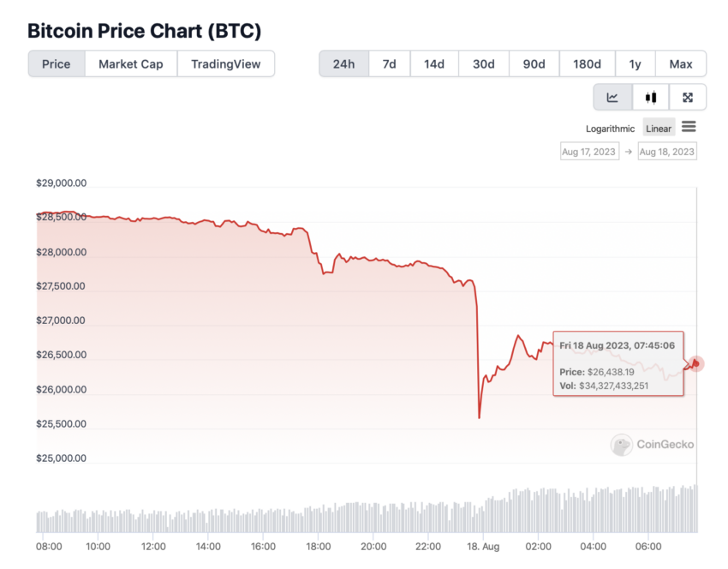The image size is (728, 569).
Task: Switch to line chart view icon
Action: [x=612, y=97]
